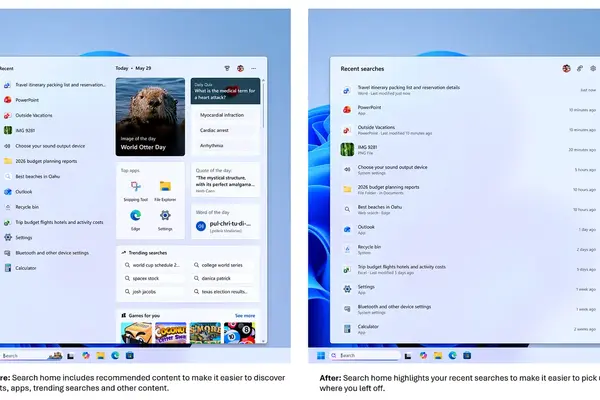Click the down arrow of the widgets scrollbar

263,341
